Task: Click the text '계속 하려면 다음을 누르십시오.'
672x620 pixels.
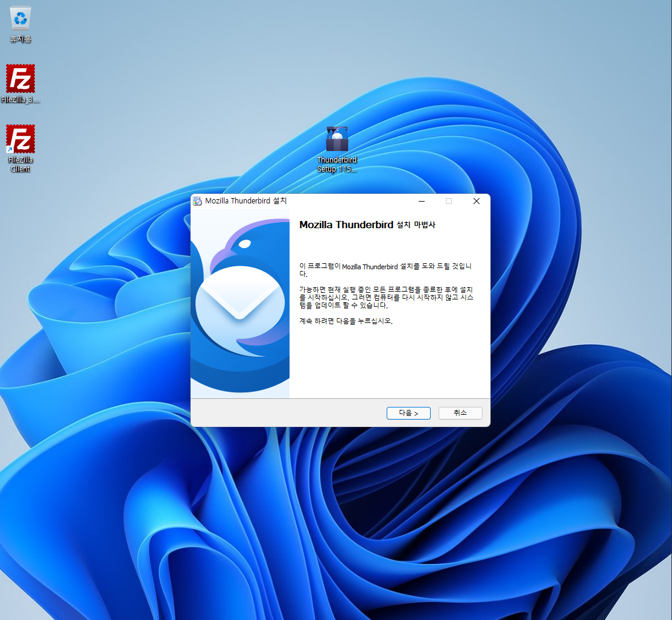Action: click(x=346, y=321)
